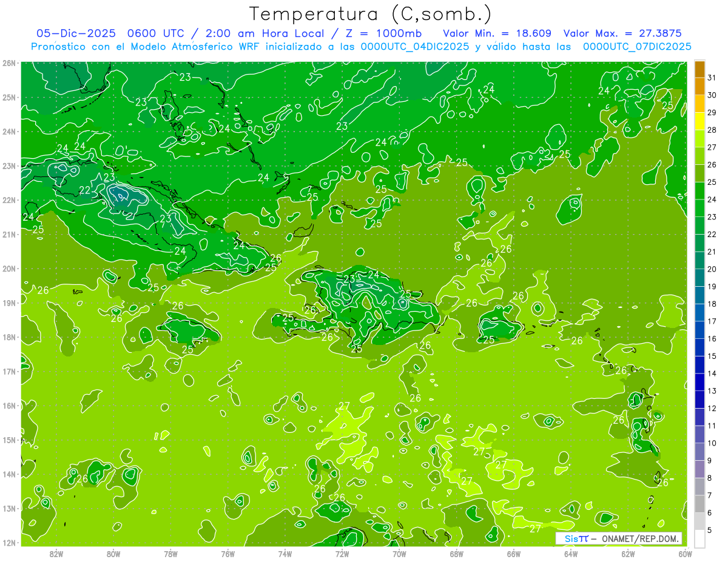The width and height of the screenshot is (728, 562).
Task: Click the 25N latitude axis label
Action: (x=9, y=97)
